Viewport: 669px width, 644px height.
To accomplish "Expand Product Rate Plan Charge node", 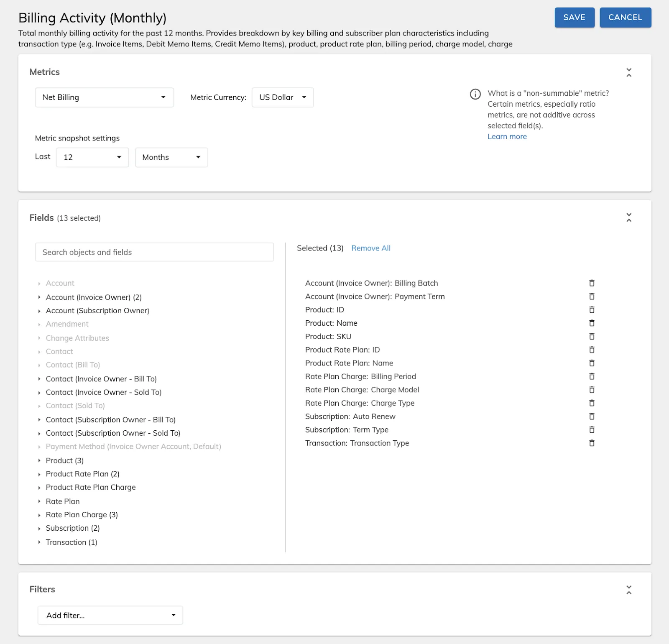I will 39,488.
